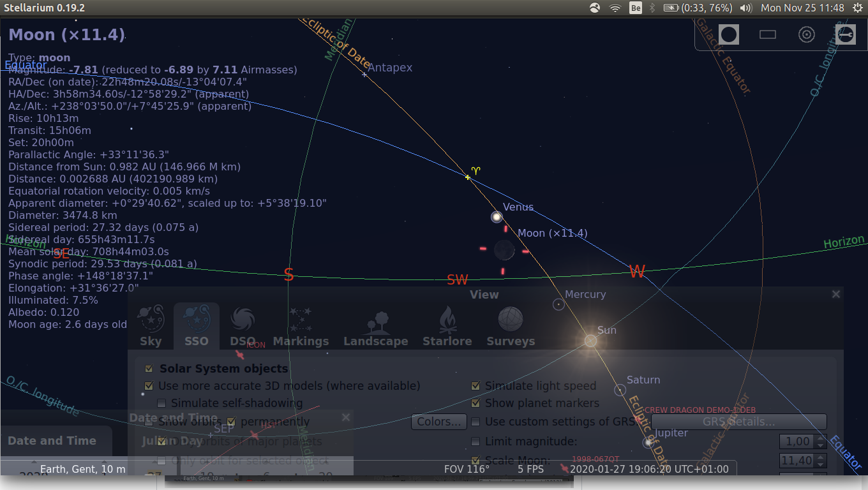Toggle Scale Moon checkbox
This screenshot has height=490, width=868.
[475, 460]
